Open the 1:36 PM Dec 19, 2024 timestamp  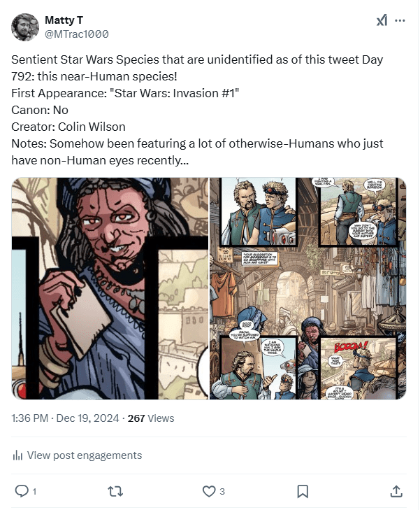click(x=65, y=418)
